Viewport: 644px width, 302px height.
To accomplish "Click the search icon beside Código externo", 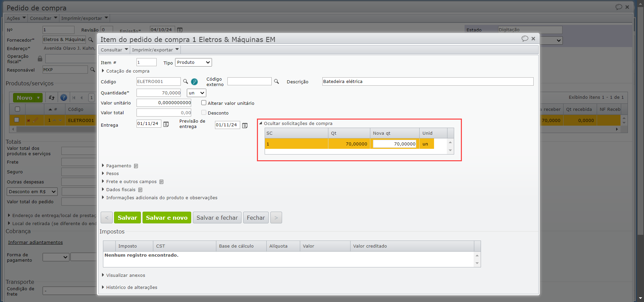I will click(276, 81).
